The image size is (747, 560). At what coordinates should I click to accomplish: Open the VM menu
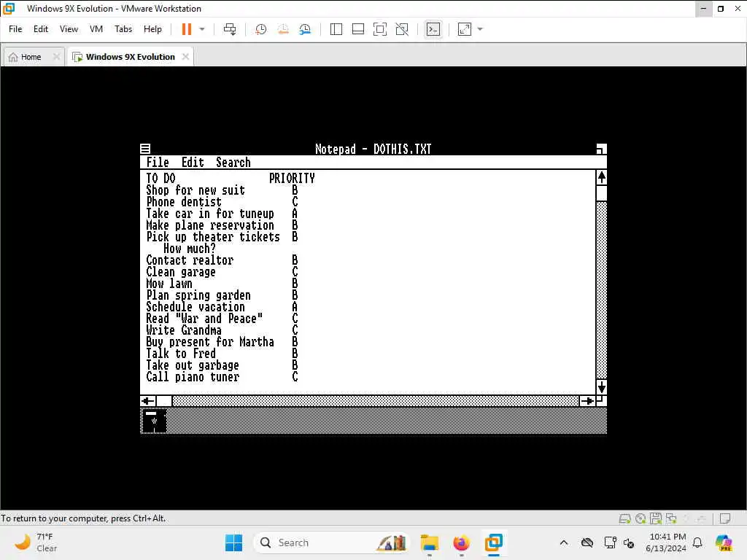coord(96,29)
